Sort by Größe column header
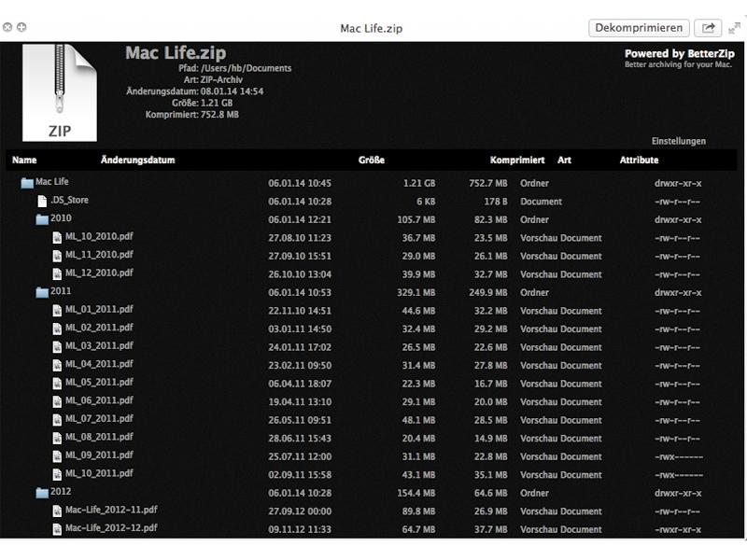The height and width of the screenshot is (560, 747). pos(371,160)
